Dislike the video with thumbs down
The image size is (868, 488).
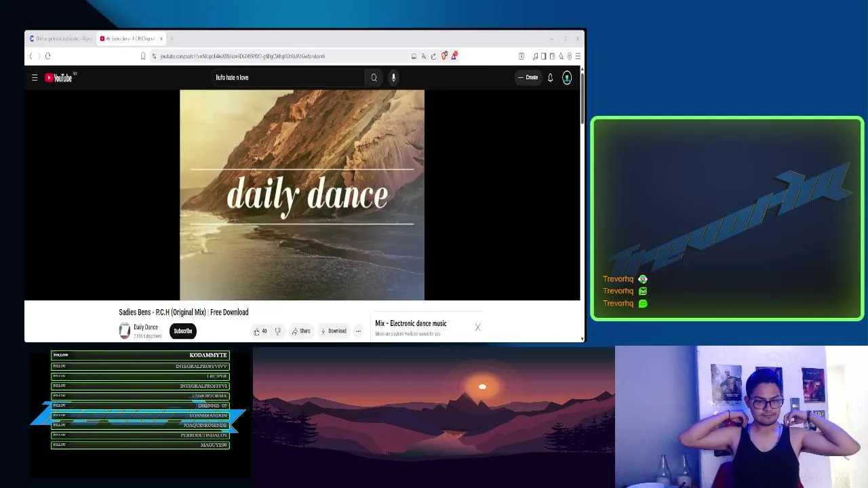pyautogui.click(x=277, y=331)
